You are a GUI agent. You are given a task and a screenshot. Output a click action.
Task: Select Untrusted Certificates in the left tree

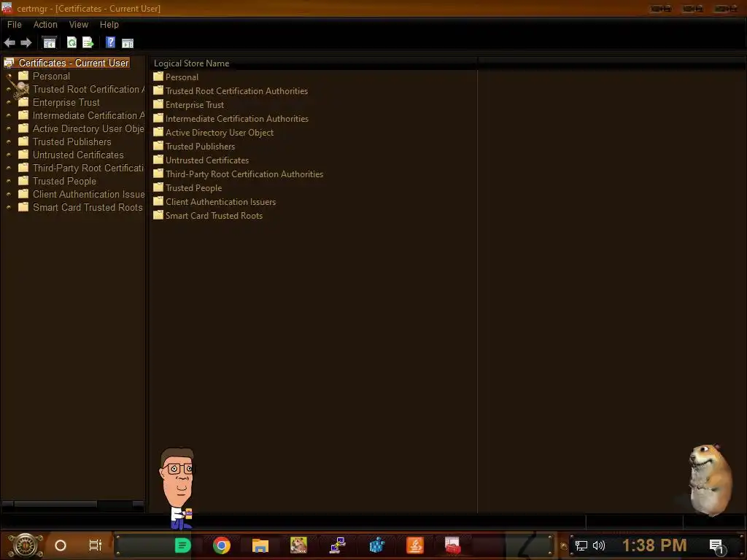[x=78, y=155]
